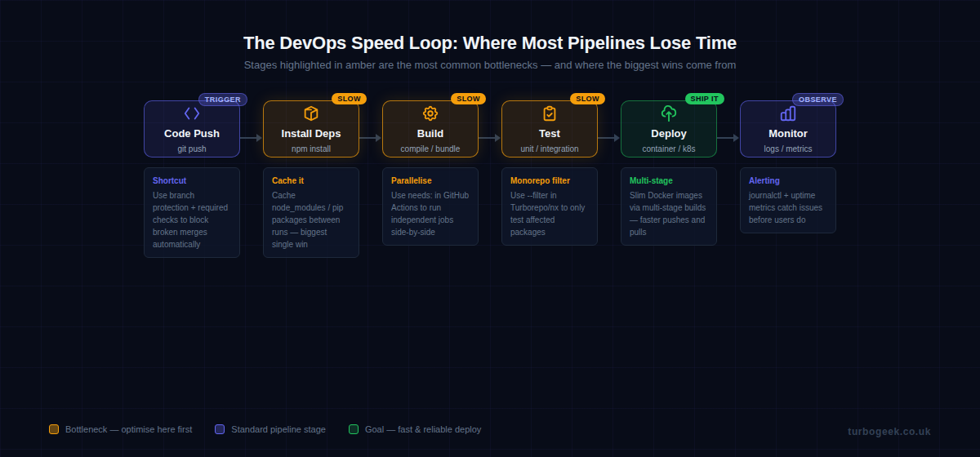The height and width of the screenshot is (457, 980).
Task: Select the SLOW badge on Install Deps
Action: point(349,99)
